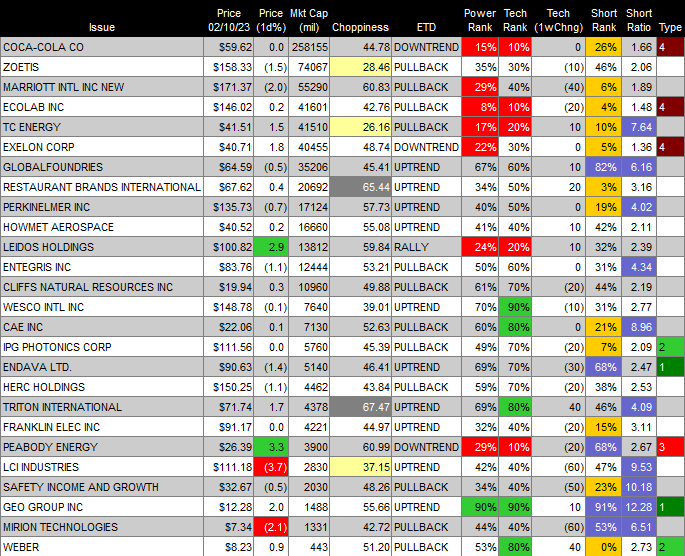Click the Issue column header
Image resolution: width=685 pixels, height=556 pixels.
[102, 27]
